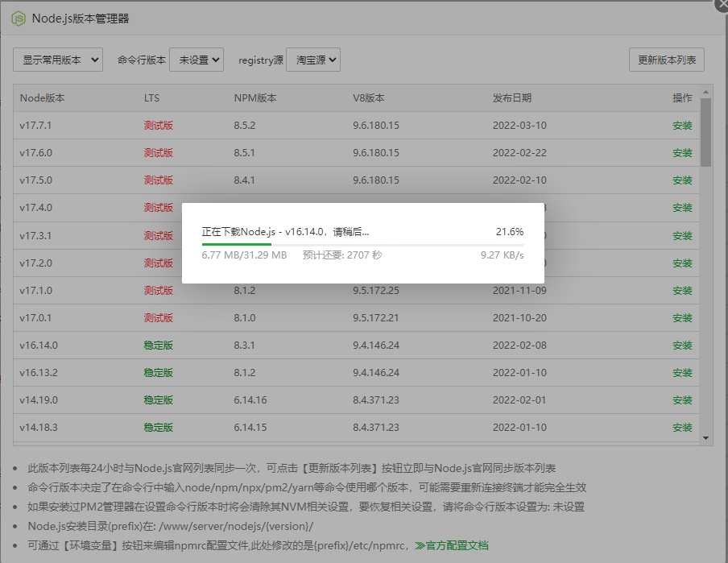The width and height of the screenshot is (728, 563).
Task: Click 稳定版 label in v16.14.0 row
Action: (159, 346)
